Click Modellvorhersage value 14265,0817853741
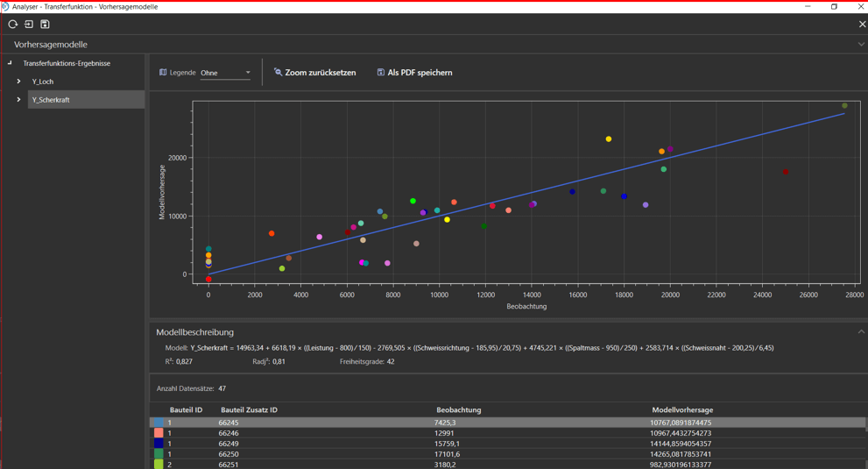Screen dimensions: 868x469 (x=681, y=454)
